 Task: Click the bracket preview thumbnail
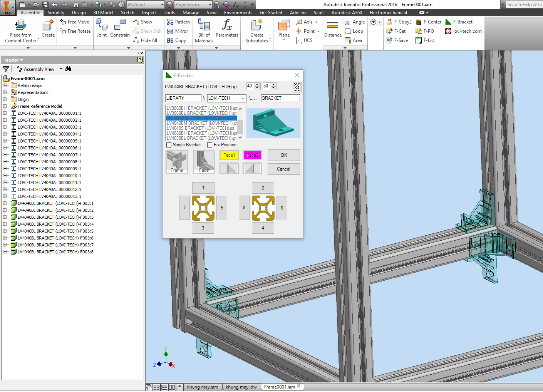(x=273, y=123)
